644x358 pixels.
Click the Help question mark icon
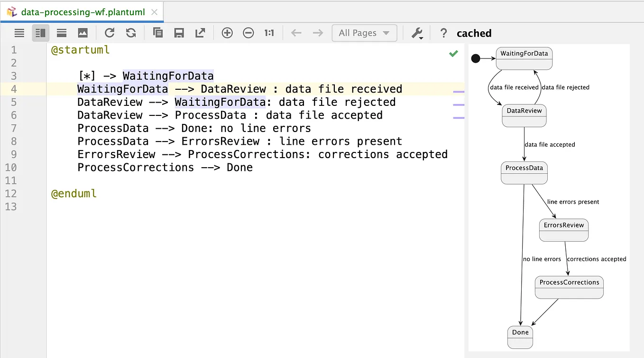[443, 33]
